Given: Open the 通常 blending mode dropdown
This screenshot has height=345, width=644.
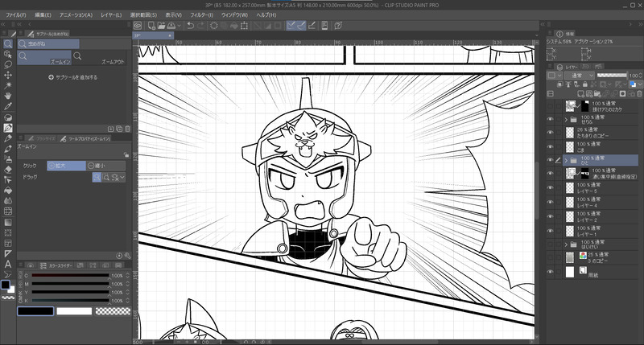Looking at the screenshot, I should pyautogui.click(x=580, y=76).
